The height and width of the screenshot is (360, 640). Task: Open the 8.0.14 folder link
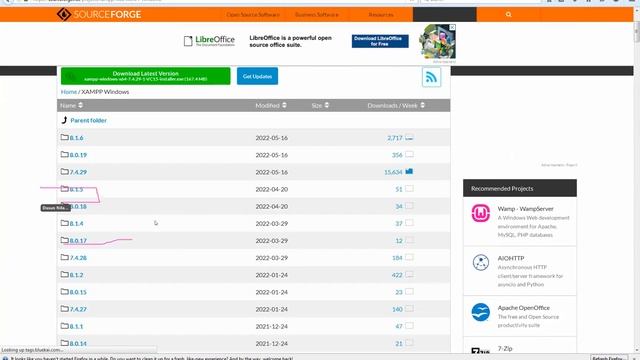tap(78, 344)
